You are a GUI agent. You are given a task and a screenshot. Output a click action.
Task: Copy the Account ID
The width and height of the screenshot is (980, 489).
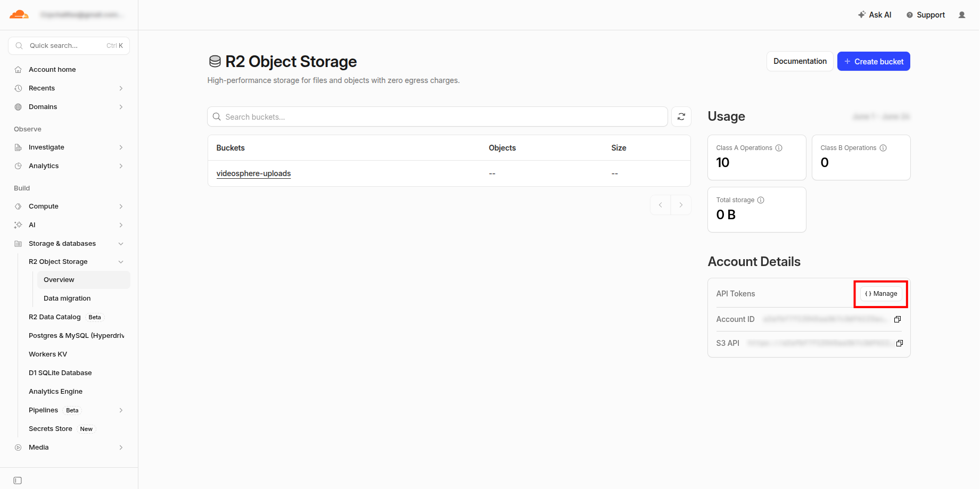pyautogui.click(x=897, y=319)
